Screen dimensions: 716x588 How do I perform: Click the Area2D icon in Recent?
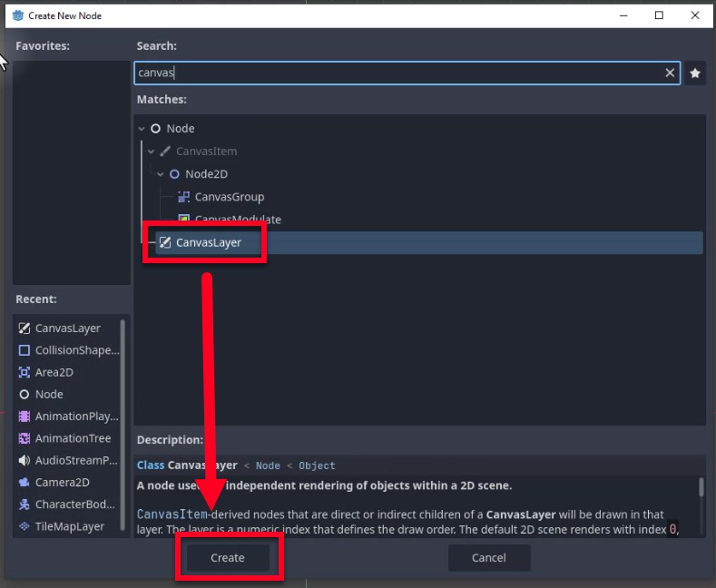coord(25,372)
